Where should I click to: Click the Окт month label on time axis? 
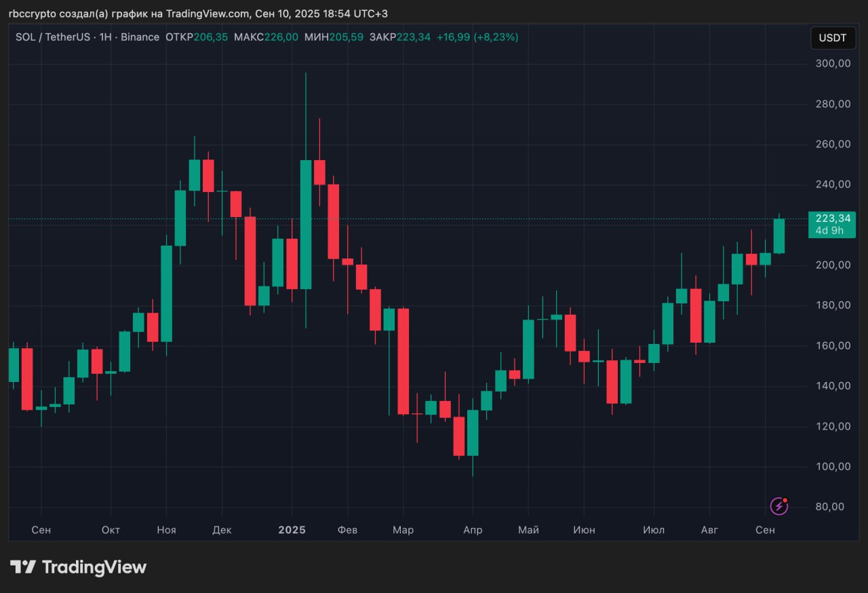pos(111,530)
